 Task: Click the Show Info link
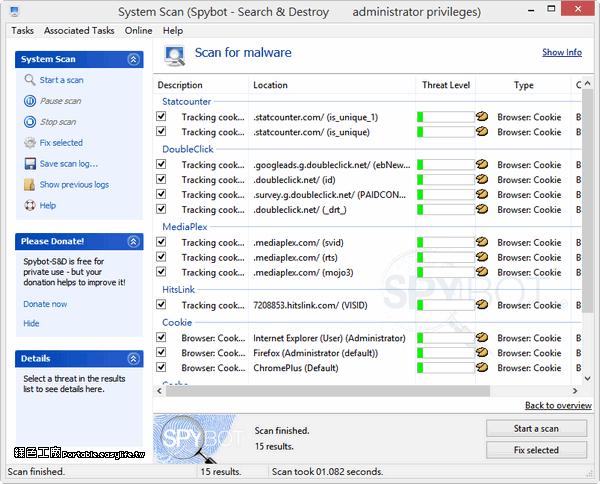pyautogui.click(x=562, y=52)
